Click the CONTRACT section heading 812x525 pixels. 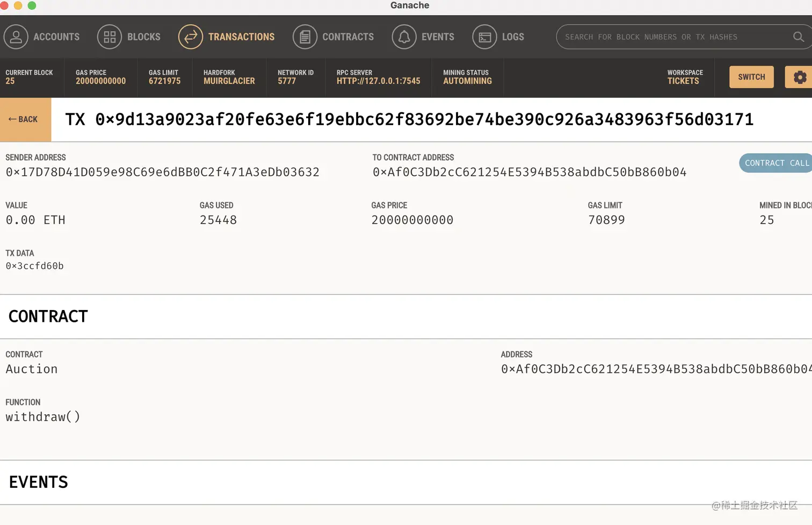[x=48, y=317]
